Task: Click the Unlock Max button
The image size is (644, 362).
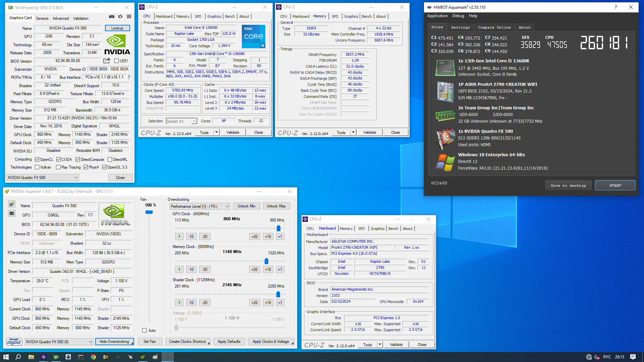Action: pos(276,206)
